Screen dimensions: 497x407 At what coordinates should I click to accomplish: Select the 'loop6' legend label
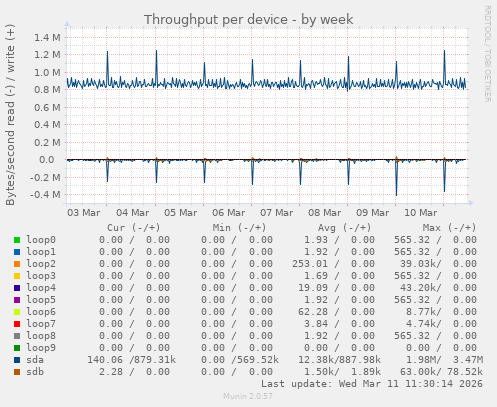coord(41,312)
